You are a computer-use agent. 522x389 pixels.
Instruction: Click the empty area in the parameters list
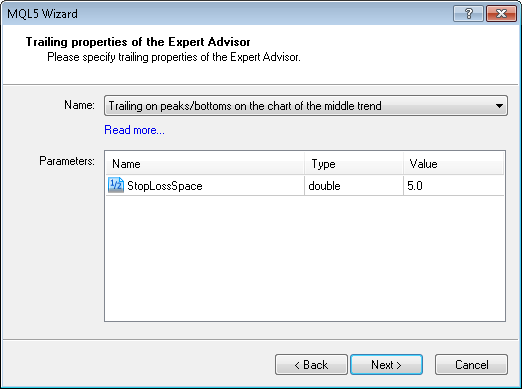click(x=305, y=258)
